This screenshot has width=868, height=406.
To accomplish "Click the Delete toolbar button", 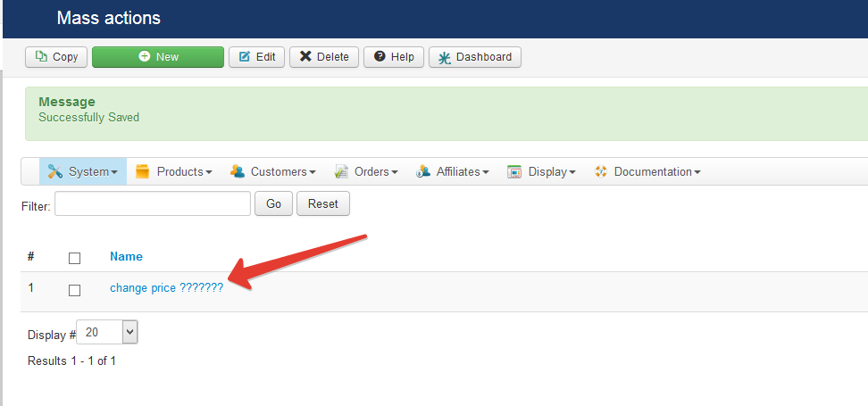I will (324, 57).
